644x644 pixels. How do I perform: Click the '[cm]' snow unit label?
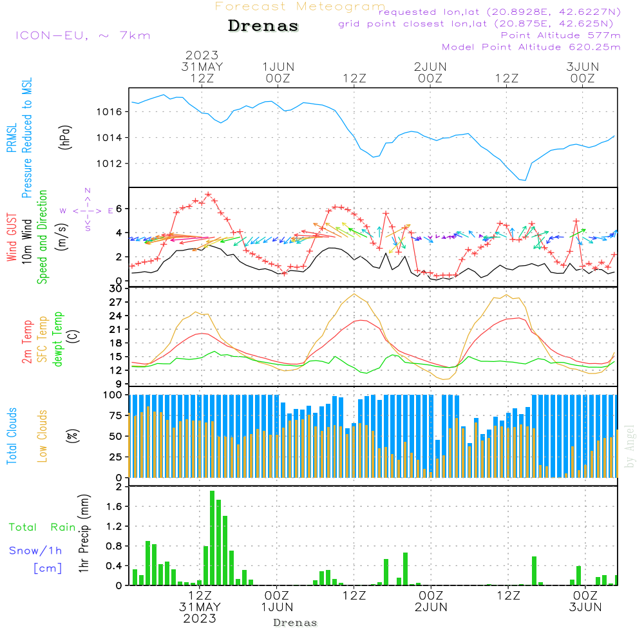[x=48, y=569]
